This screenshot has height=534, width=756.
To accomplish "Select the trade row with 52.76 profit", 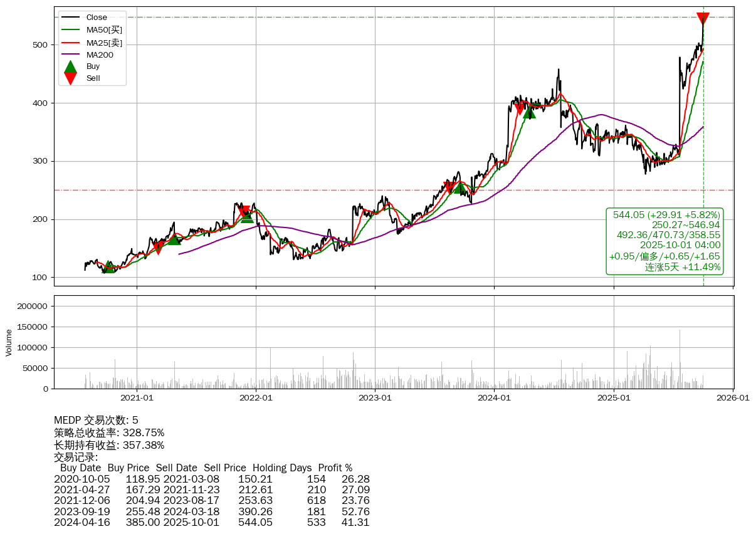I will (x=211, y=511).
